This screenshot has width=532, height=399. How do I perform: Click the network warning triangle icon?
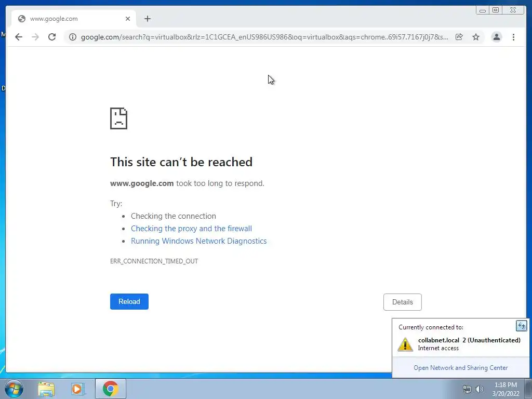point(405,344)
